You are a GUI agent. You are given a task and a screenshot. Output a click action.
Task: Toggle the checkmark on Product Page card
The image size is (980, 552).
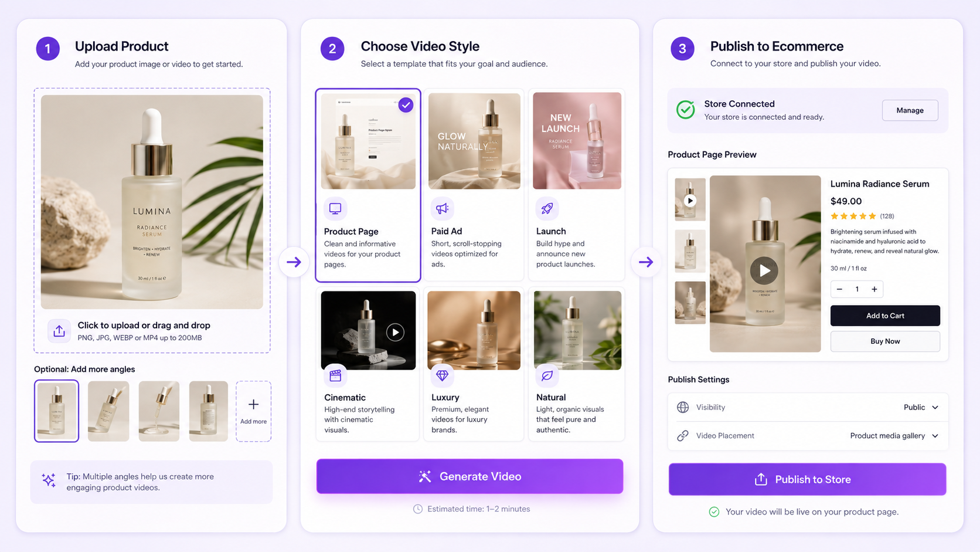406,105
